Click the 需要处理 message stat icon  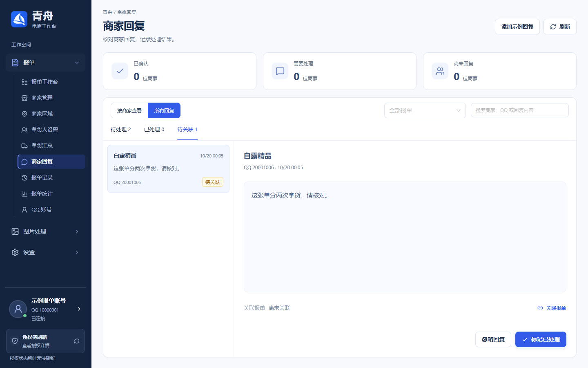280,71
